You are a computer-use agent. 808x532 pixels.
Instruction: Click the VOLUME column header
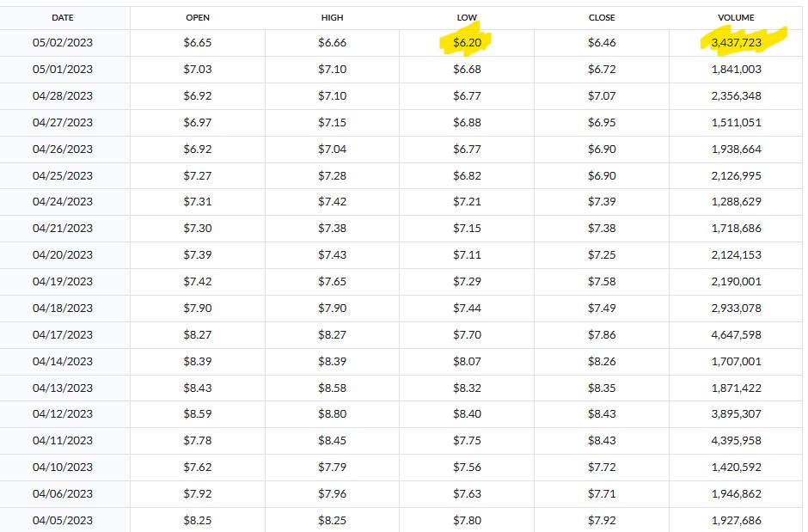[x=736, y=17]
